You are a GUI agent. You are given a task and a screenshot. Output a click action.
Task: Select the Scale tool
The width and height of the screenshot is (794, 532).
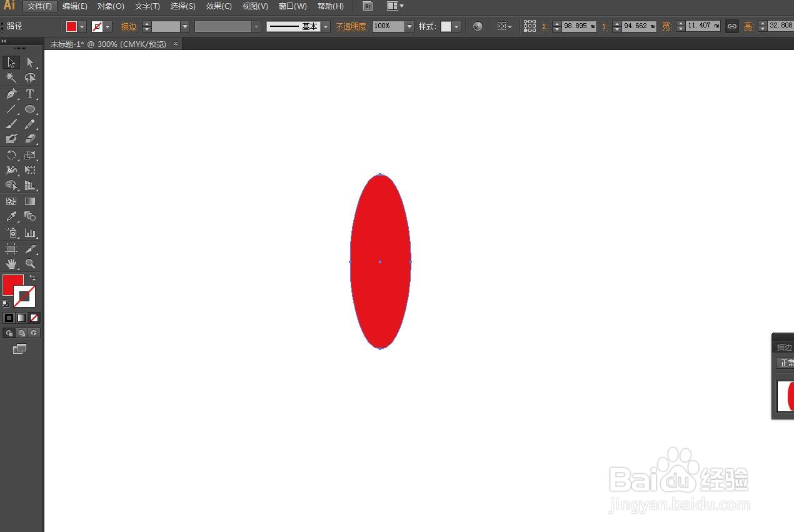(30, 155)
